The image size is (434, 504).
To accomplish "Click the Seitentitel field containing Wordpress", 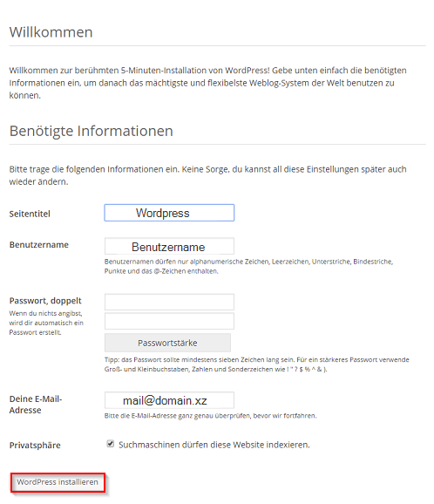I will (169, 213).
